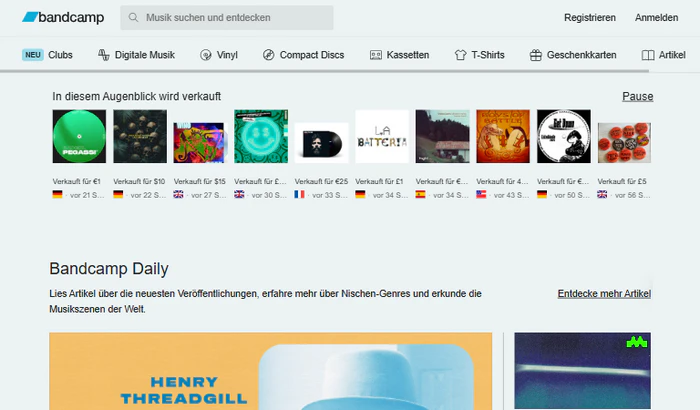Image resolution: width=700 pixels, height=410 pixels.
Task: Focus the Musik suchen und entdecken field
Action: coord(235,18)
